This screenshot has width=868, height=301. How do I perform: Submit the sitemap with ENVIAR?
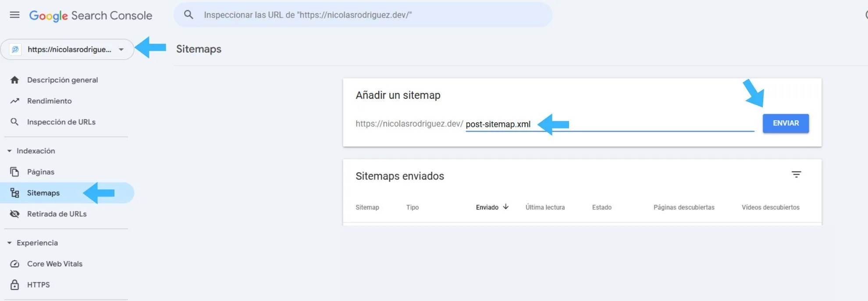tap(786, 123)
